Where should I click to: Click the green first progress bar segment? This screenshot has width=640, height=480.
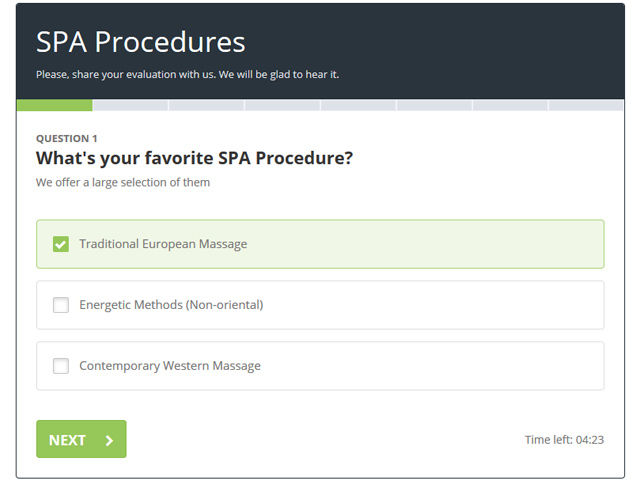[55, 105]
